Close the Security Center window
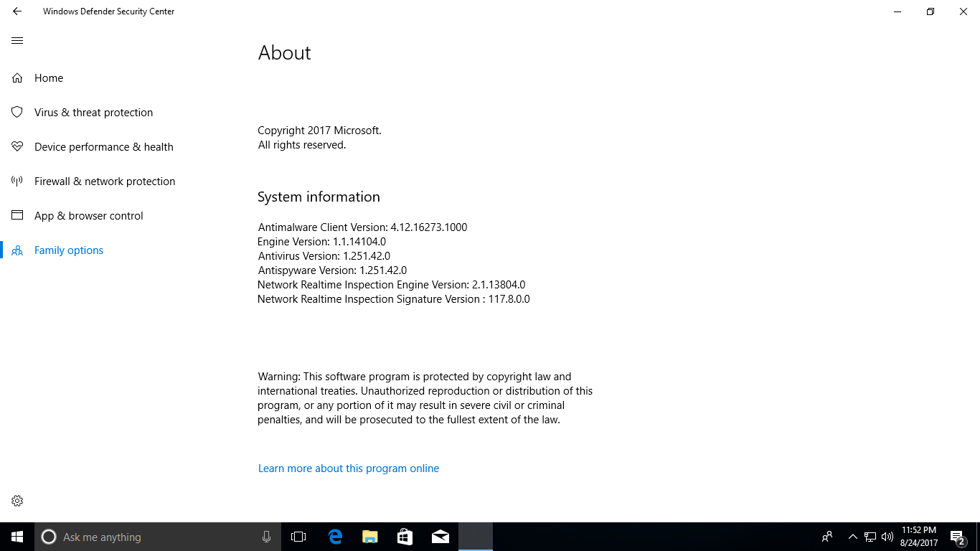Screen dimensions: 980x551 [963, 11]
